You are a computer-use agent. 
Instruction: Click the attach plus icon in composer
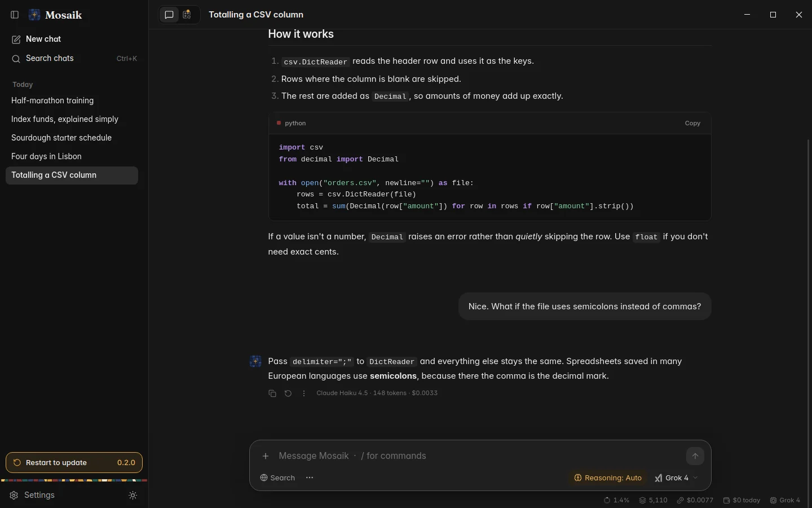(266, 456)
